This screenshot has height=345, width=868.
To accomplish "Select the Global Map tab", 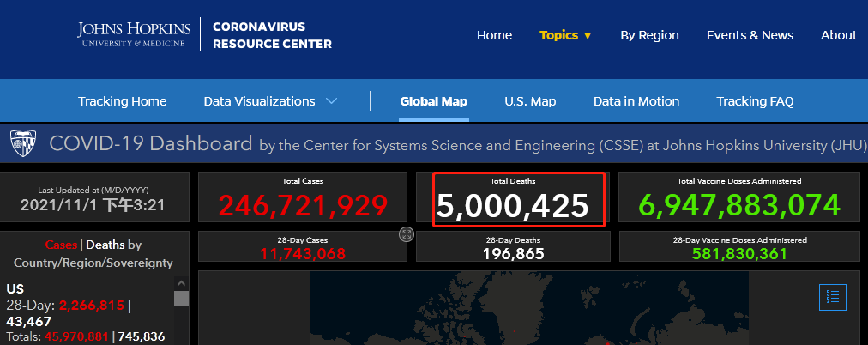I will point(433,101).
